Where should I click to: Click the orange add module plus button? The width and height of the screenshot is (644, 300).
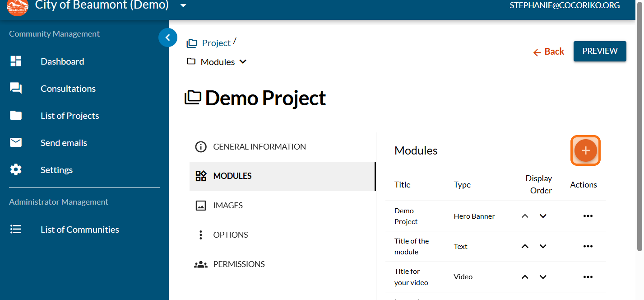coord(585,150)
